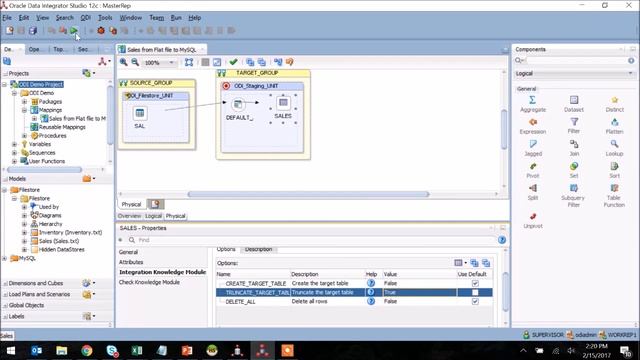
Task: Click the horizontal scrollbar of mapping canvas
Action: pos(308,194)
